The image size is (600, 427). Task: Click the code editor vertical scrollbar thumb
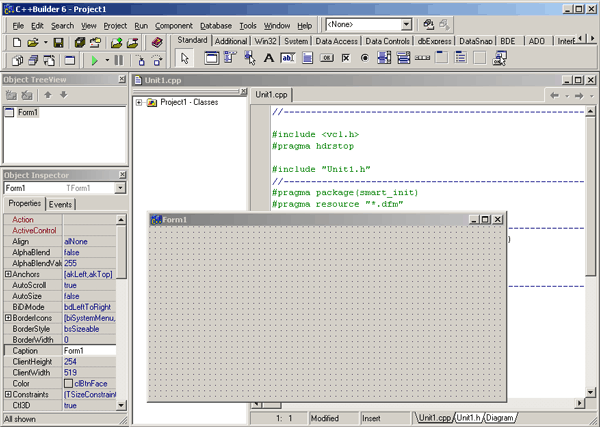pos(590,196)
